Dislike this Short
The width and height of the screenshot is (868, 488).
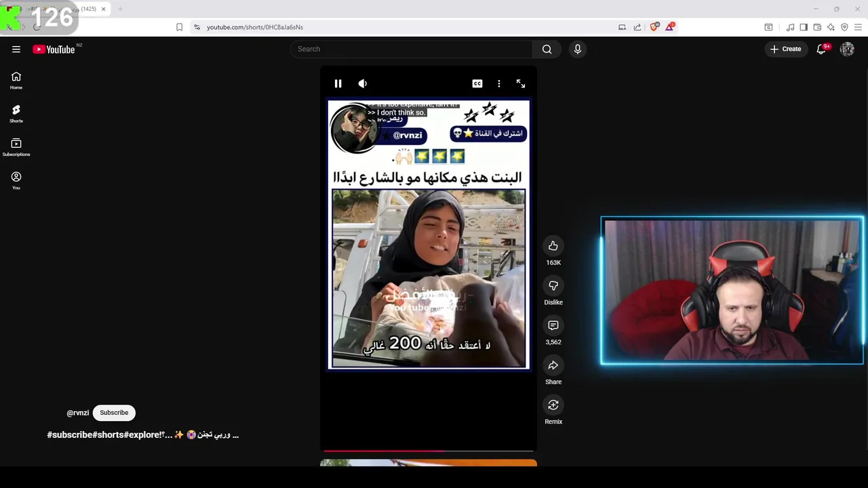(x=553, y=285)
